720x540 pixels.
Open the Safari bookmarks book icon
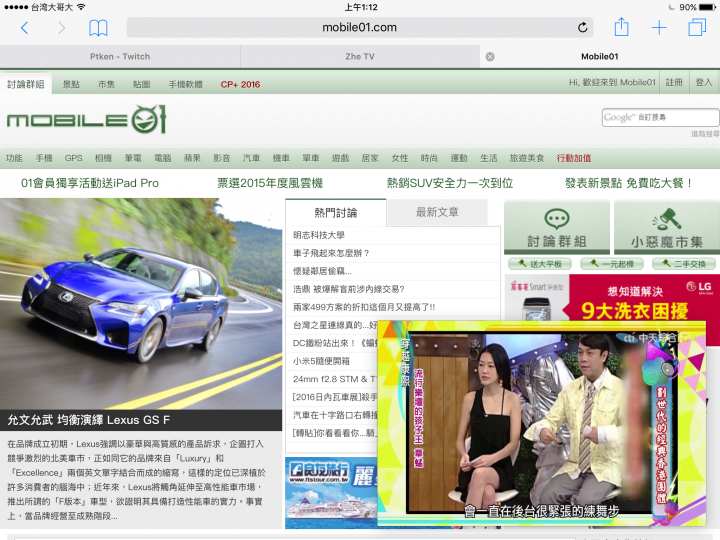point(98,28)
